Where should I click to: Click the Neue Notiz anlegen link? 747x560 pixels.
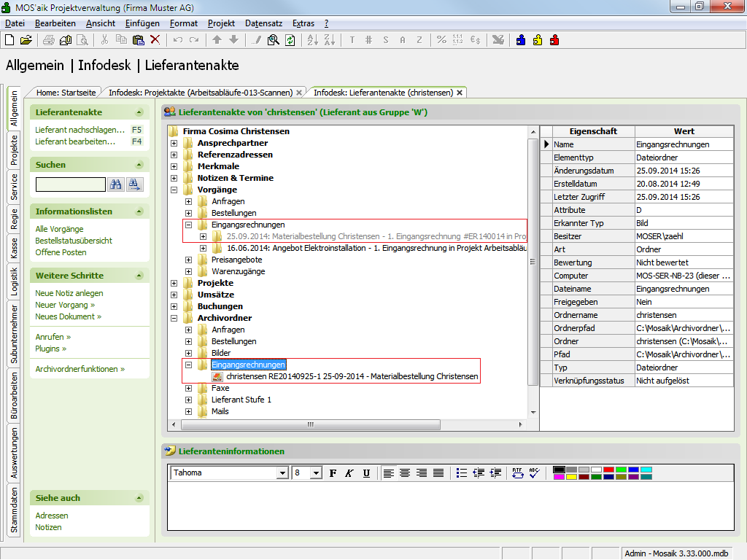(69, 293)
